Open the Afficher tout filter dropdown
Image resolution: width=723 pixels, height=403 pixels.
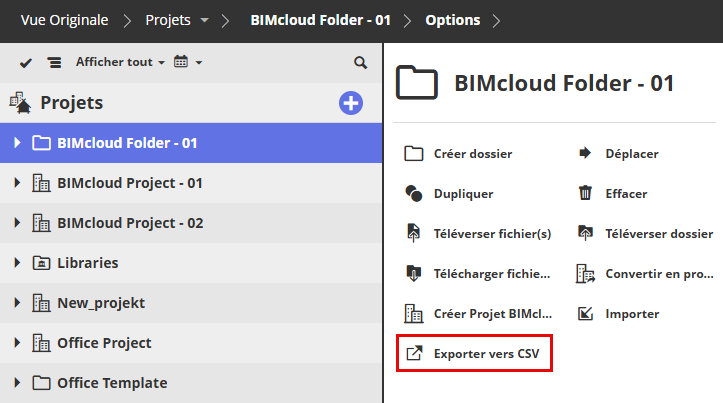point(120,62)
